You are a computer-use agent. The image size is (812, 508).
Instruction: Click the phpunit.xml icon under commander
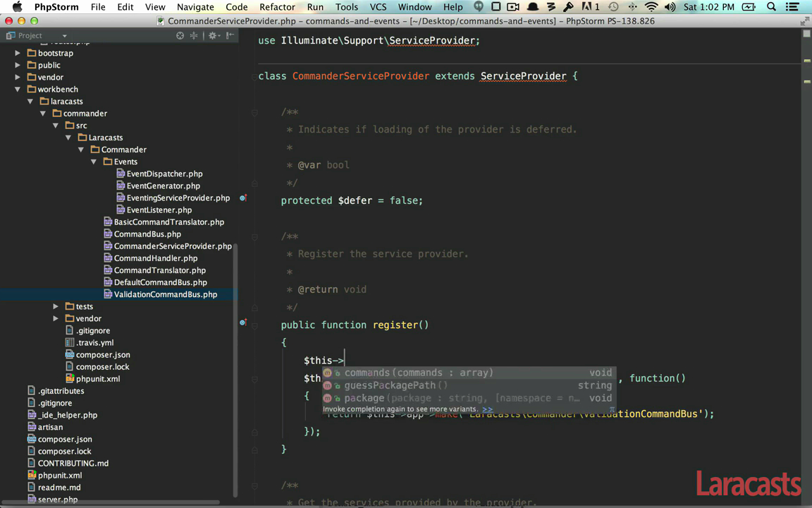tap(69, 378)
